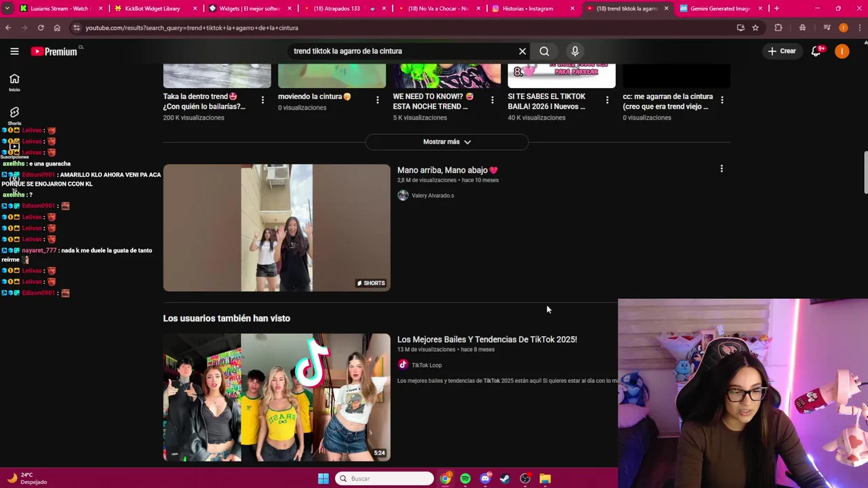The image size is (868, 488).
Task: Reload the page
Action: click(41, 28)
